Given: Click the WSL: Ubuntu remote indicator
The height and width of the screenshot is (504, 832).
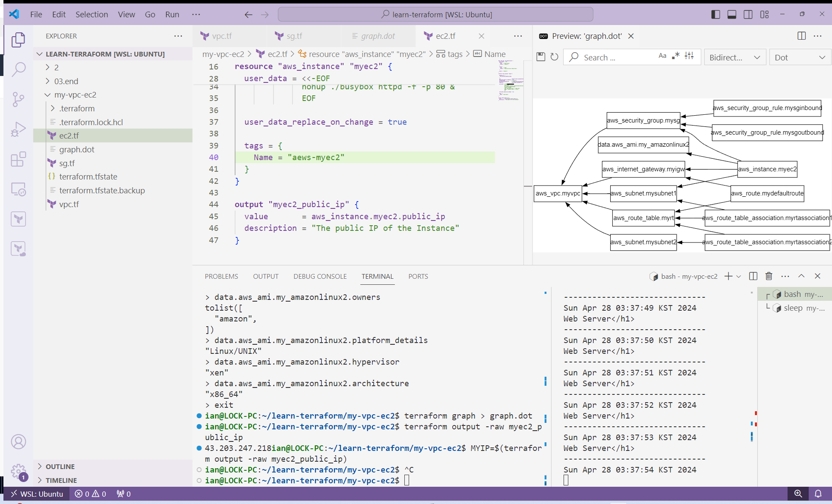Looking at the screenshot, I should tap(37, 494).
